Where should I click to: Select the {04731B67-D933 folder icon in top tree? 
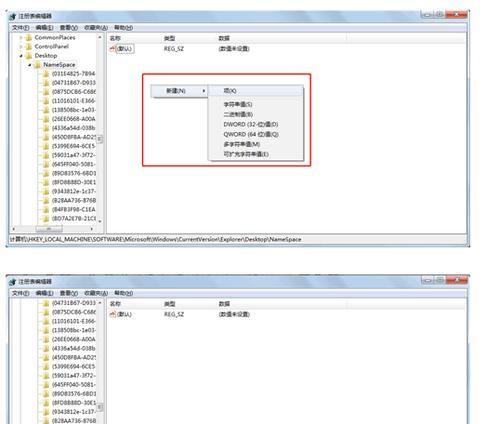[46, 83]
